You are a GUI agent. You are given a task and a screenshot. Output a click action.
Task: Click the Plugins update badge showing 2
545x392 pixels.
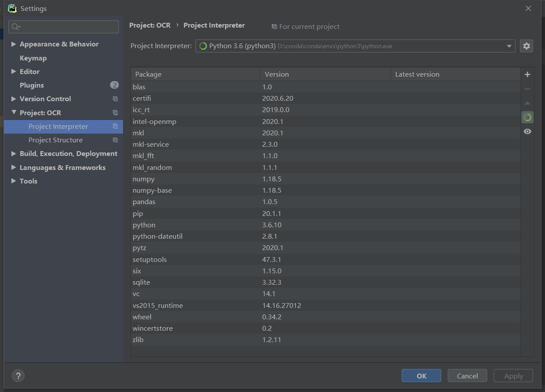114,85
